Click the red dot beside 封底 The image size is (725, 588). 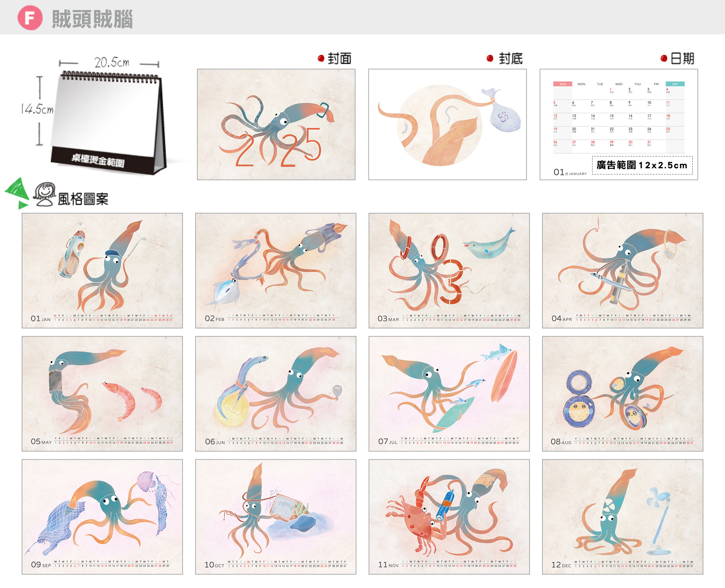coord(490,58)
